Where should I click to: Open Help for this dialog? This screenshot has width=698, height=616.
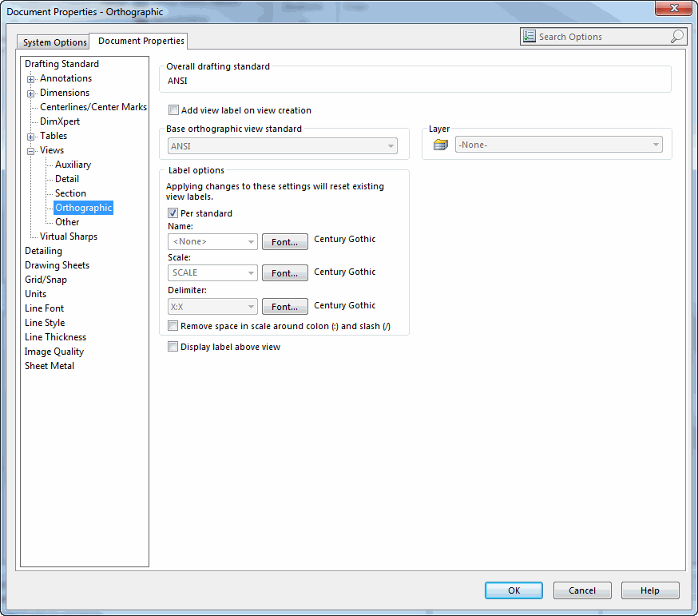[650, 590]
